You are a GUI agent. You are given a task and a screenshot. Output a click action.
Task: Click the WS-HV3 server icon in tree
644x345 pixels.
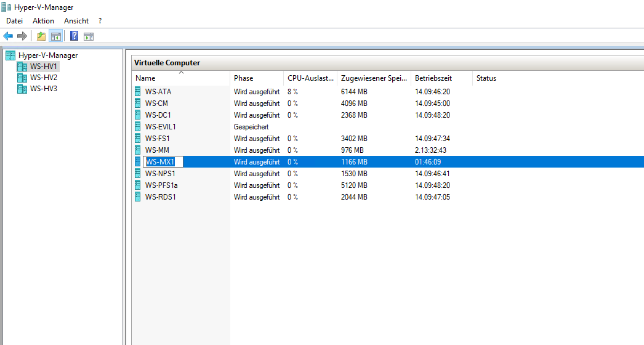[22, 89]
